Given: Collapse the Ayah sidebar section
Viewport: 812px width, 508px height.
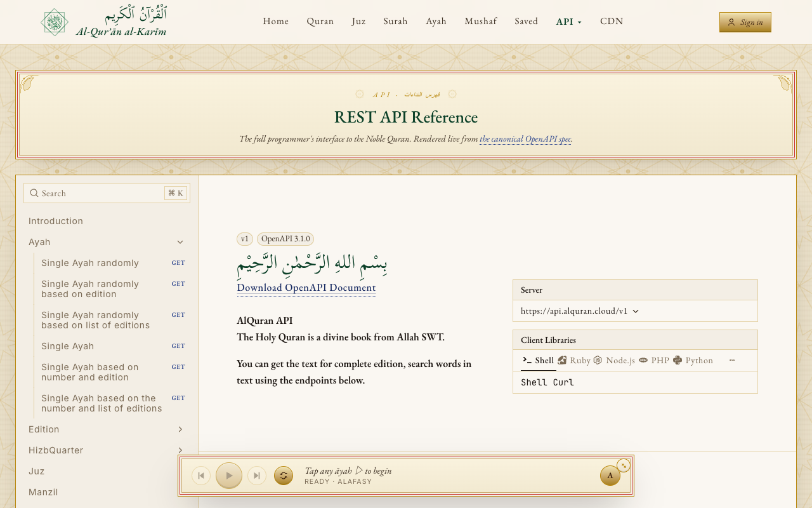Looking at the screenshot, I should [107, 242].
